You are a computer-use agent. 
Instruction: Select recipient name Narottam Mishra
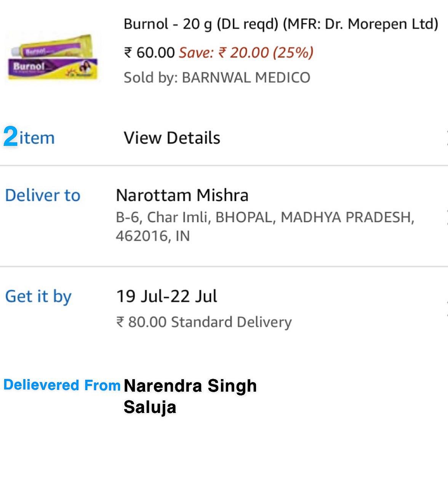coord(182,195)
